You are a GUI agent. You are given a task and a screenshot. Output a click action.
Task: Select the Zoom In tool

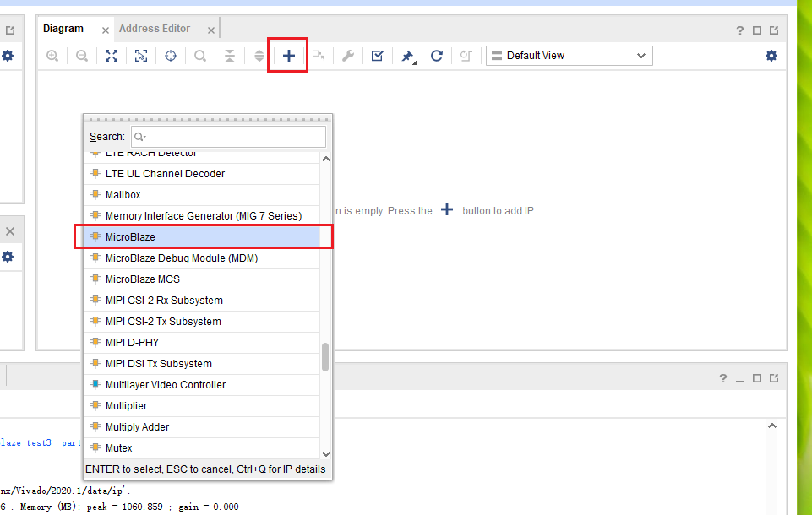[52, 55]
